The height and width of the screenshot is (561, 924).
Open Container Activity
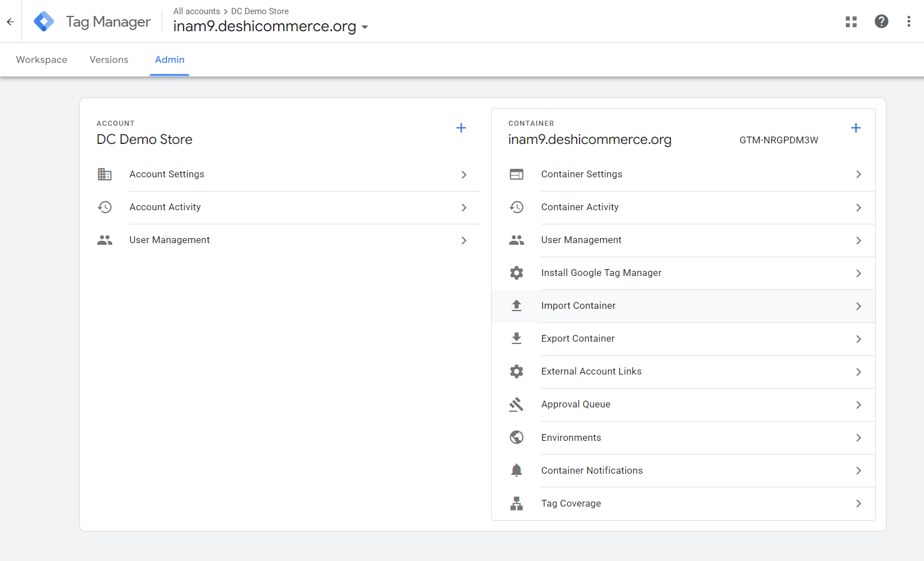pos(684,207)
